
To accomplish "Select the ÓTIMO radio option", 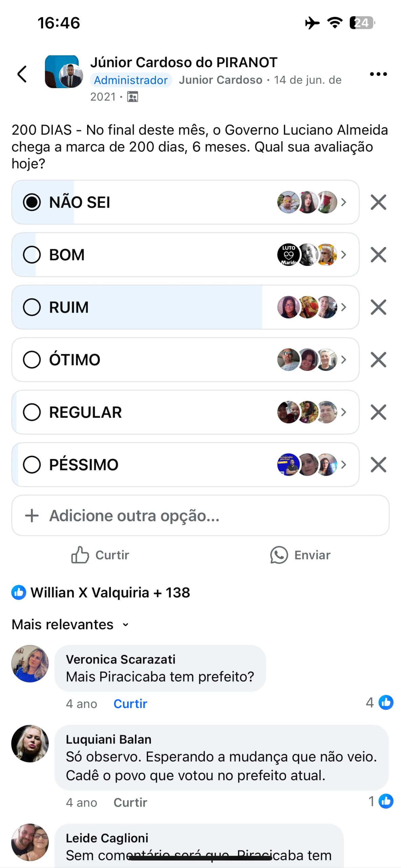I will pos(32,360).
